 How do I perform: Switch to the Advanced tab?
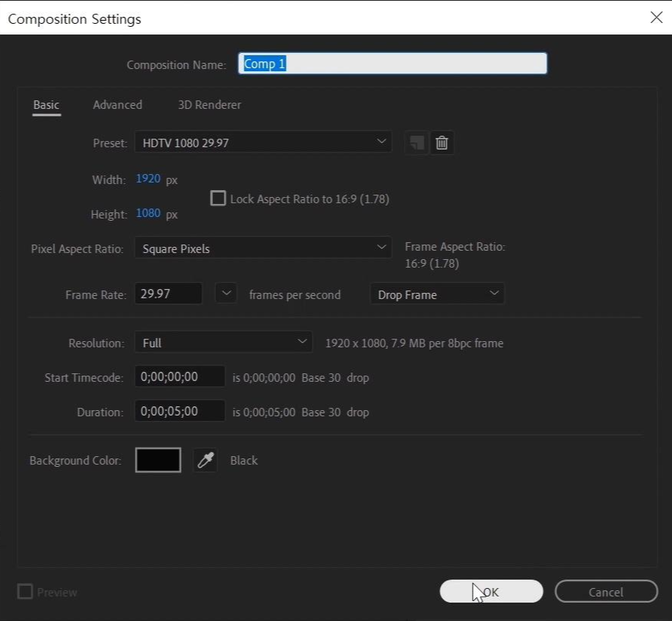[x=117, y=104]
